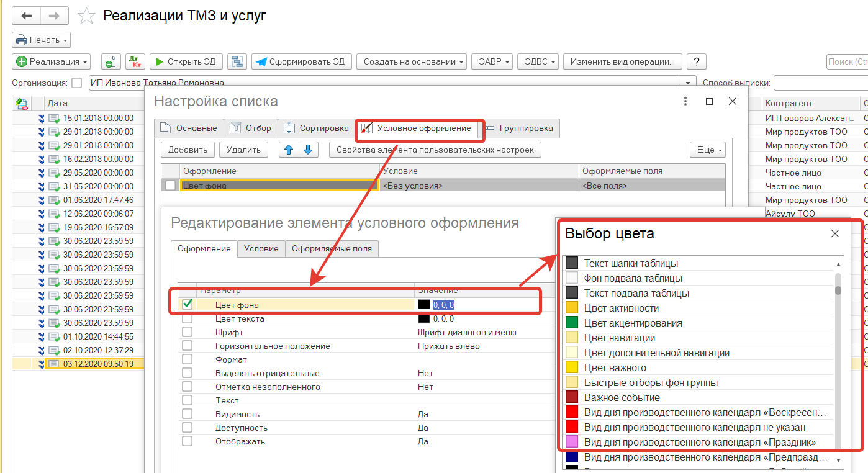Uncheck the Цвет фона parameter checkbox
The image size is (868, 473).
pos(187,304)
